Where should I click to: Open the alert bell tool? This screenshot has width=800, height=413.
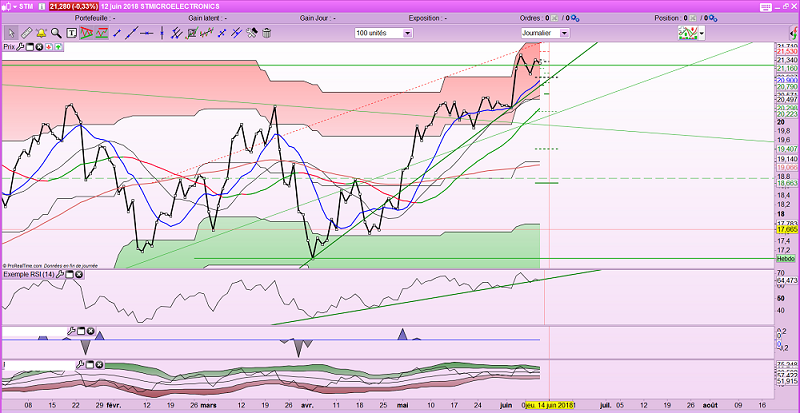[41, 33]
